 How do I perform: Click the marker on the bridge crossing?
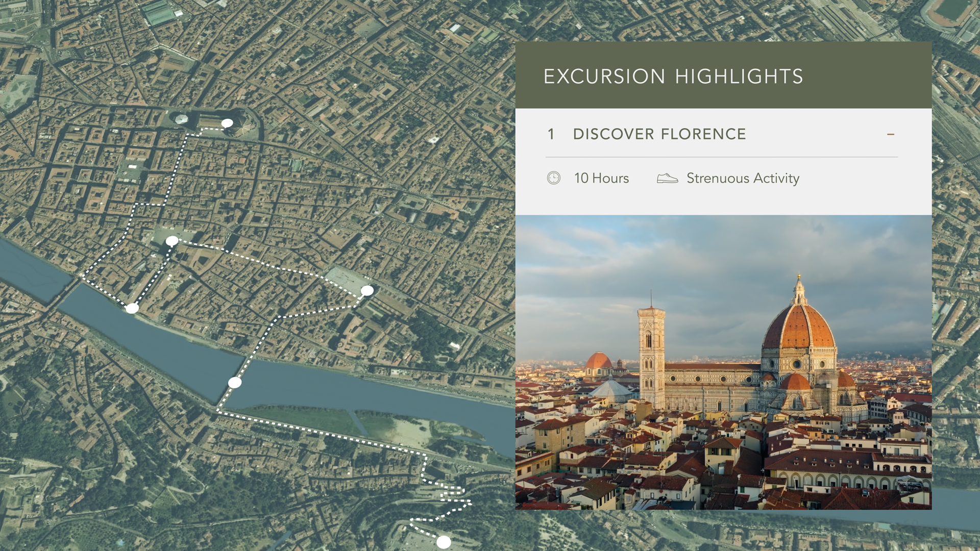235,383
